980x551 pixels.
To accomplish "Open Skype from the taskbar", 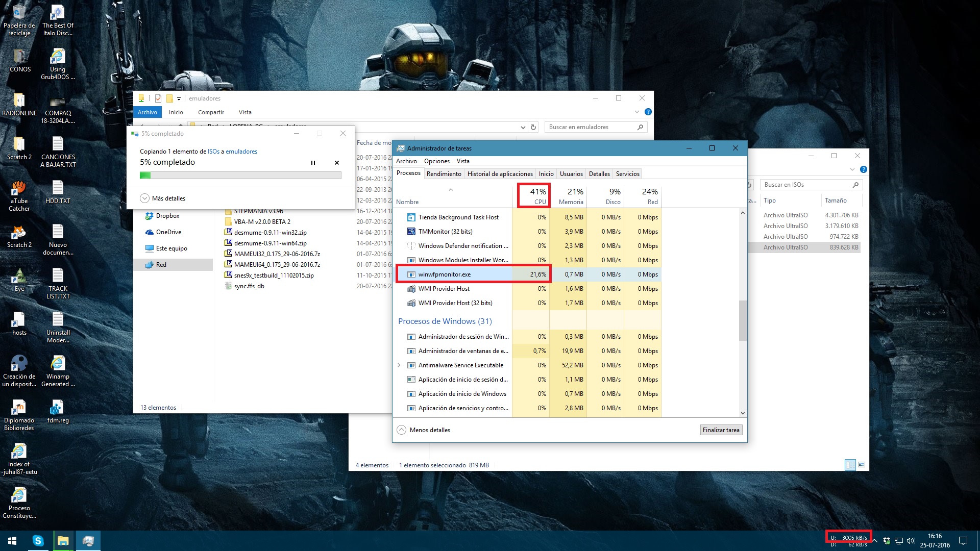I will click(x=38, y=541).
